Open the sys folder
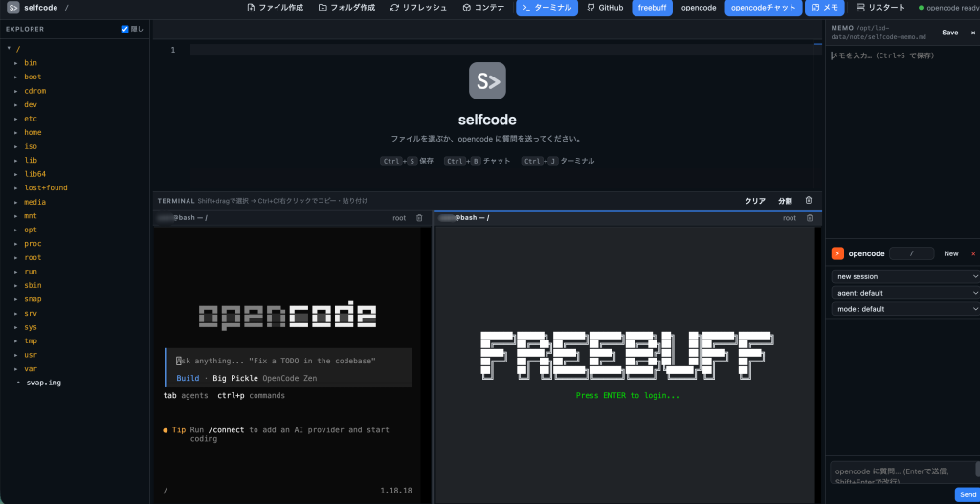The image size is (980, 504). point(30,327)
